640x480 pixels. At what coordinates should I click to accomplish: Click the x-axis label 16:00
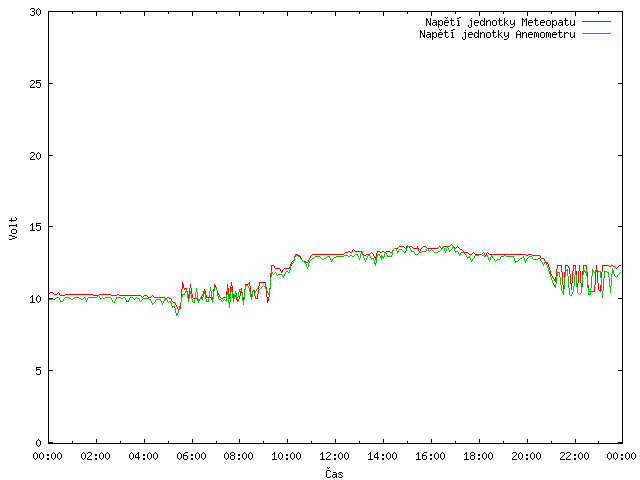click(x=430, y=456)
